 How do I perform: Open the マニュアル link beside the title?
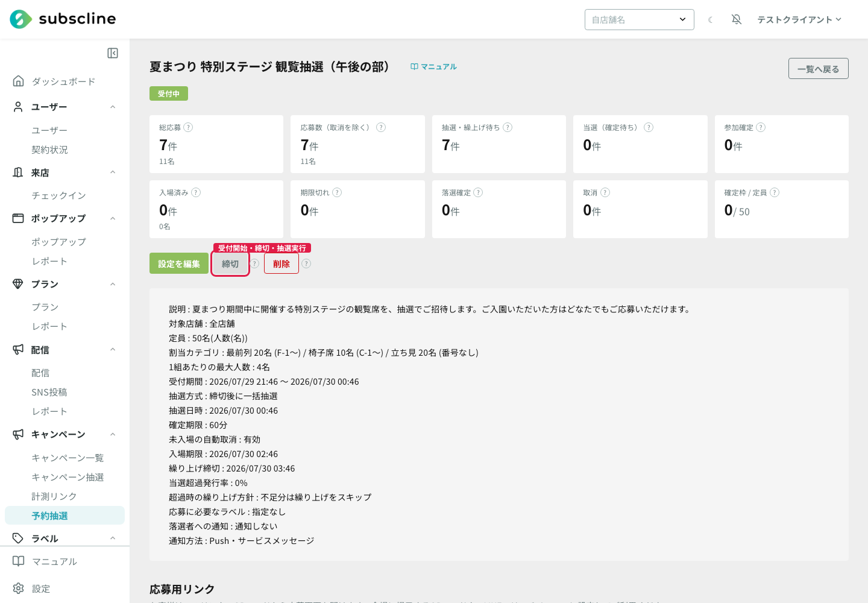[x=433, y=67]
